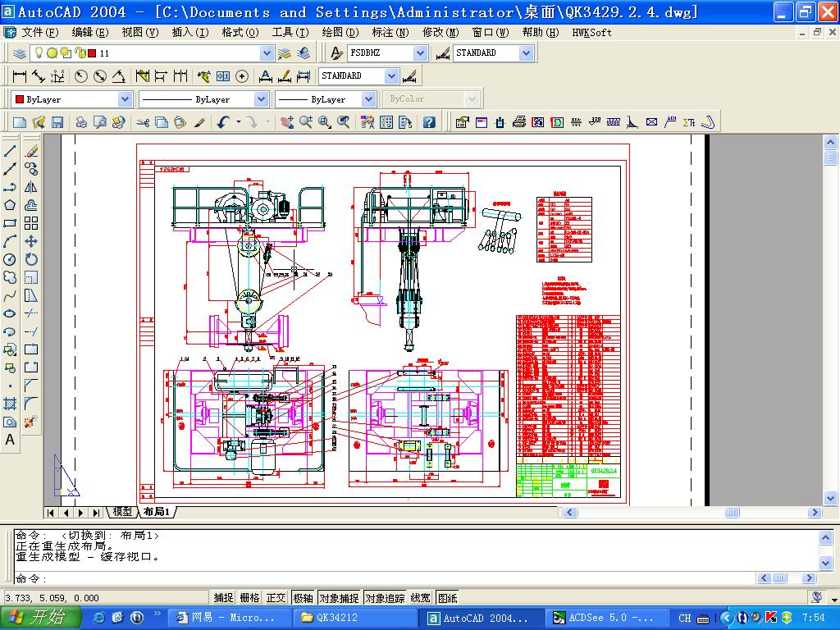Select the Erase tool

point(31,151)
